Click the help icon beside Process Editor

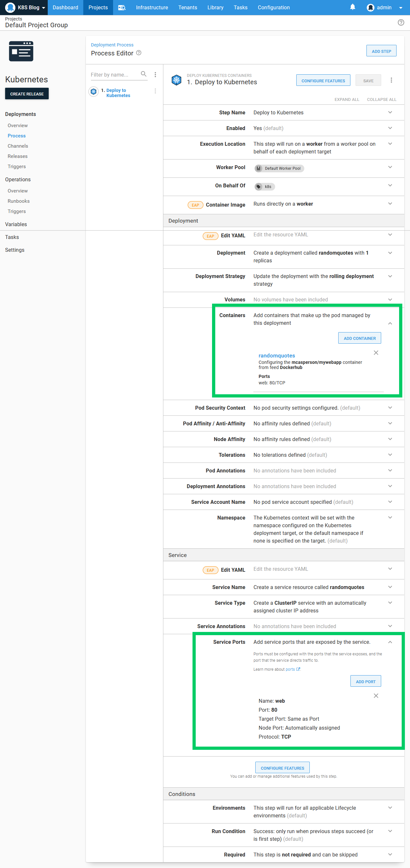pos(138,53)
